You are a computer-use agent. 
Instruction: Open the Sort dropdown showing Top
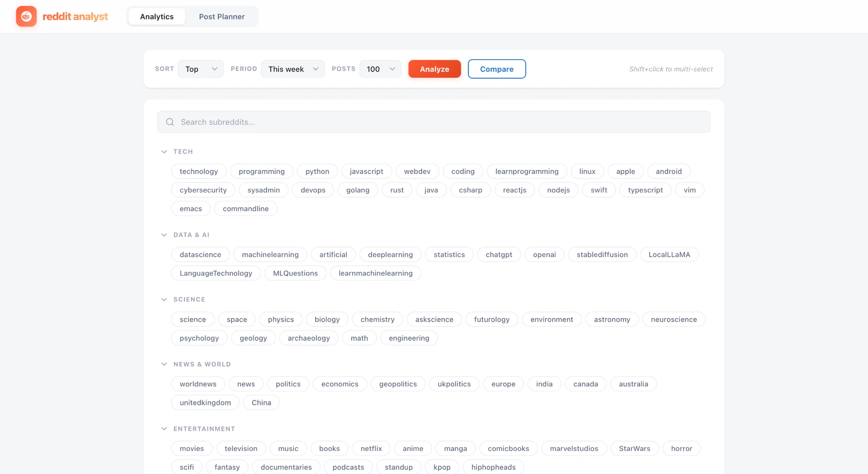pos(201,69)
